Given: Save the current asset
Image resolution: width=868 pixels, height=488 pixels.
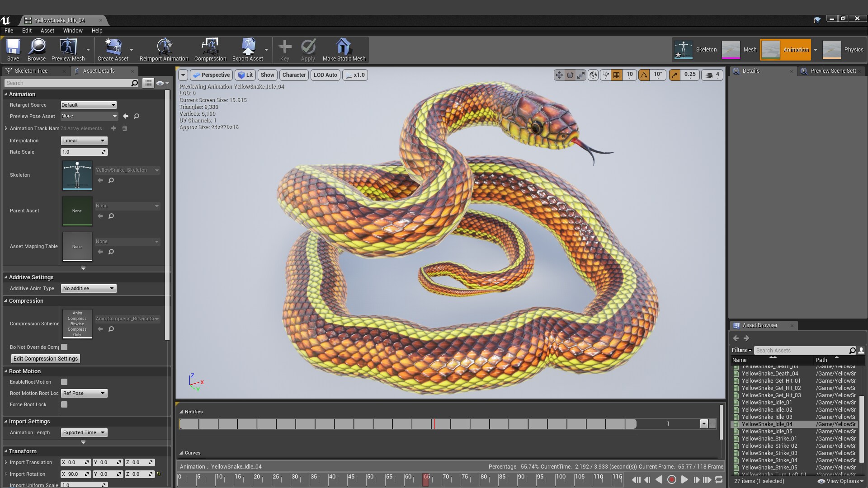Looking at the screenshot, I should tap(13, 50).
